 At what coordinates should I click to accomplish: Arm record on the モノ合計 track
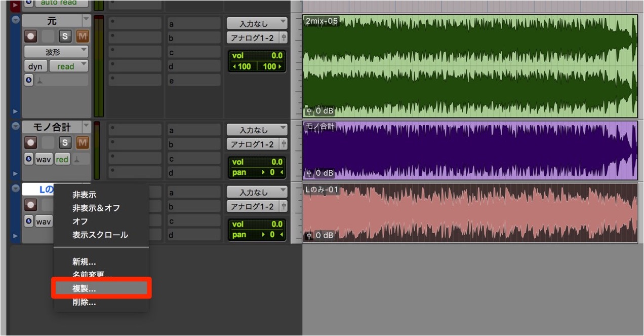coord(31,143)
